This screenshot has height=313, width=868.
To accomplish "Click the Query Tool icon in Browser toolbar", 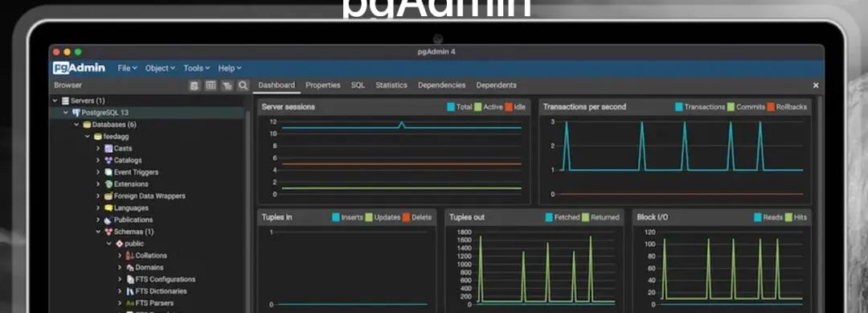I will [x=194, y=85].
